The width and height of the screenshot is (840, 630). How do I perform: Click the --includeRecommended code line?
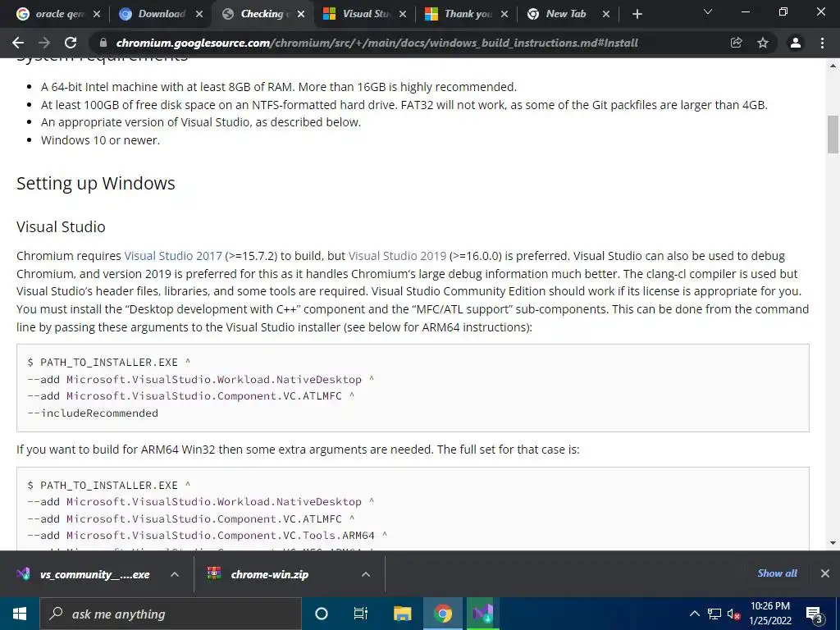click(93, 413)
